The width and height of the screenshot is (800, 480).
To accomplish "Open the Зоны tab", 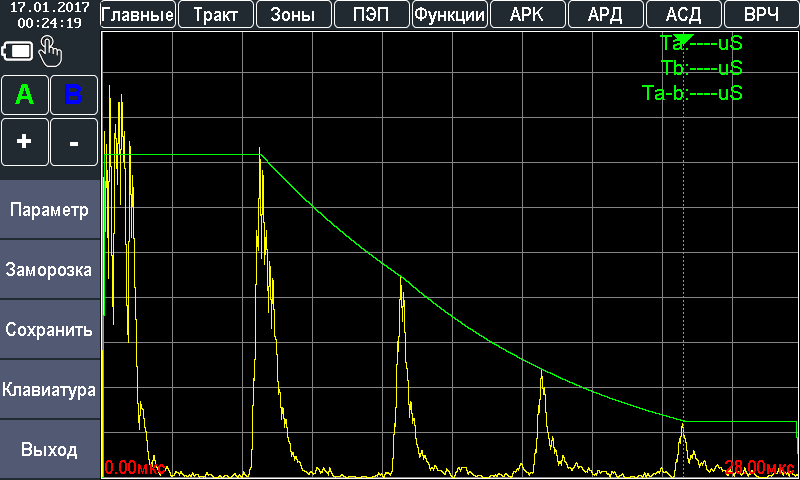I will (294, 15).
